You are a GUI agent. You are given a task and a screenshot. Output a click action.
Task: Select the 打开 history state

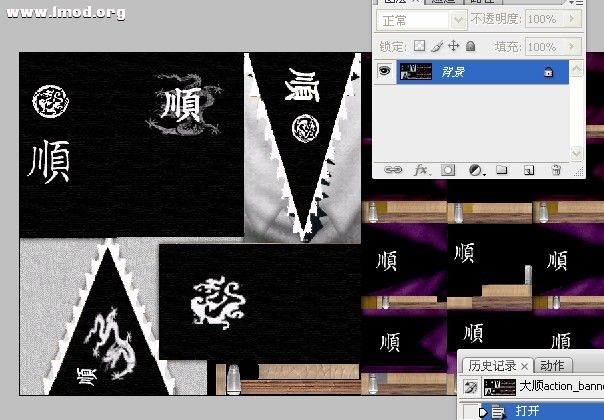click(527, 411)
